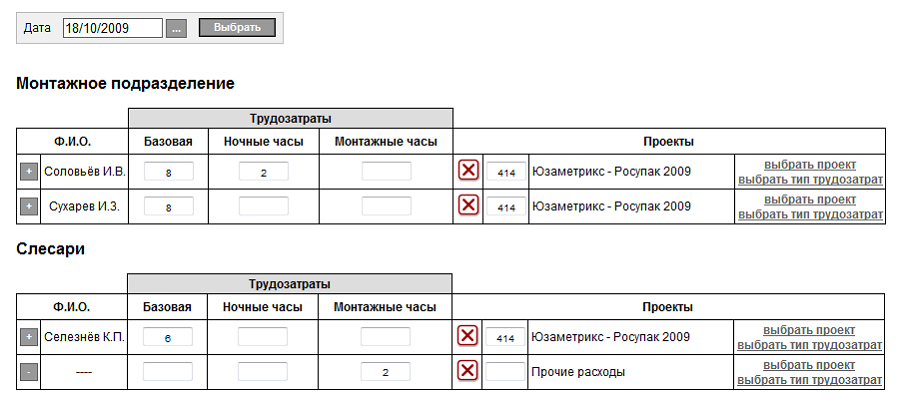Screen dimensions: 902x408
Task: Open выбрать проект link for Селезнёв К.П.
Action: (809, 330)
